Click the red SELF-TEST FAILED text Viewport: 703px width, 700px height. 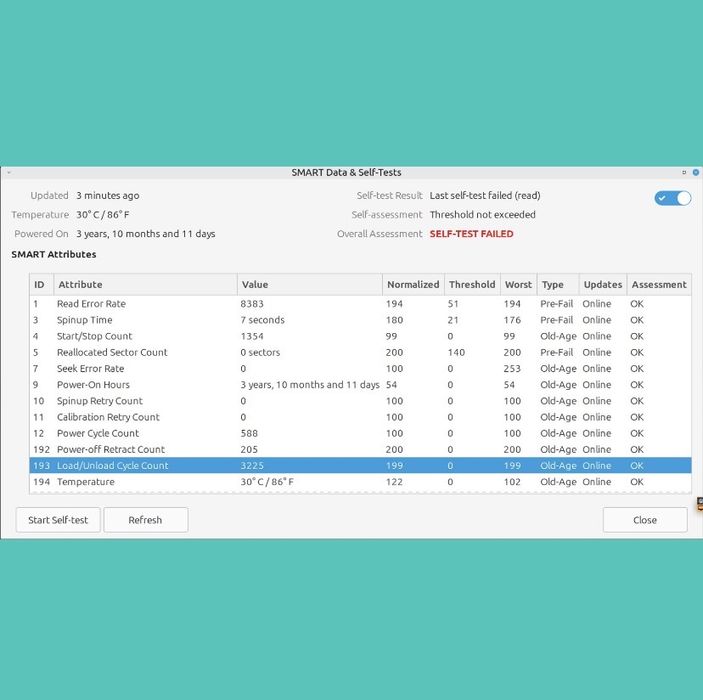pyautogui.click(x=471, y=234)
